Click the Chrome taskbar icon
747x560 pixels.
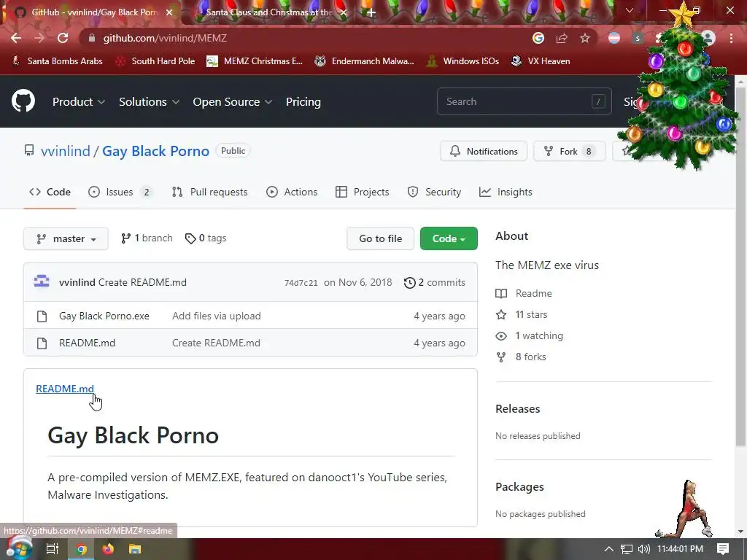click(x=82, y=549)
